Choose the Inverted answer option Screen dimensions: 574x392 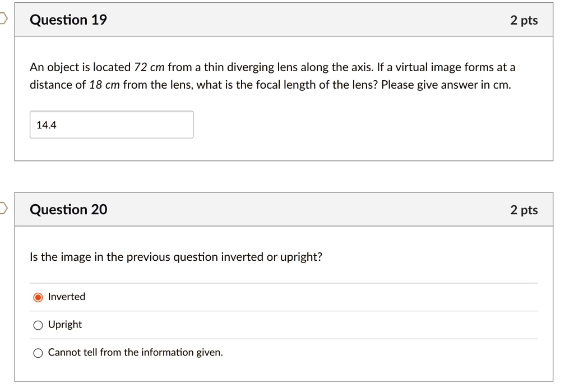click(38, 296)
